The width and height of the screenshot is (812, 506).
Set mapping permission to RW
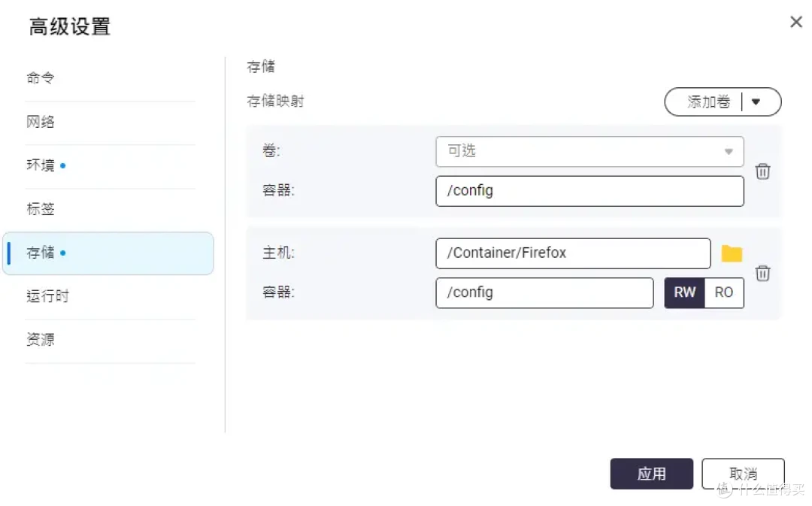[x=684, y=292]
